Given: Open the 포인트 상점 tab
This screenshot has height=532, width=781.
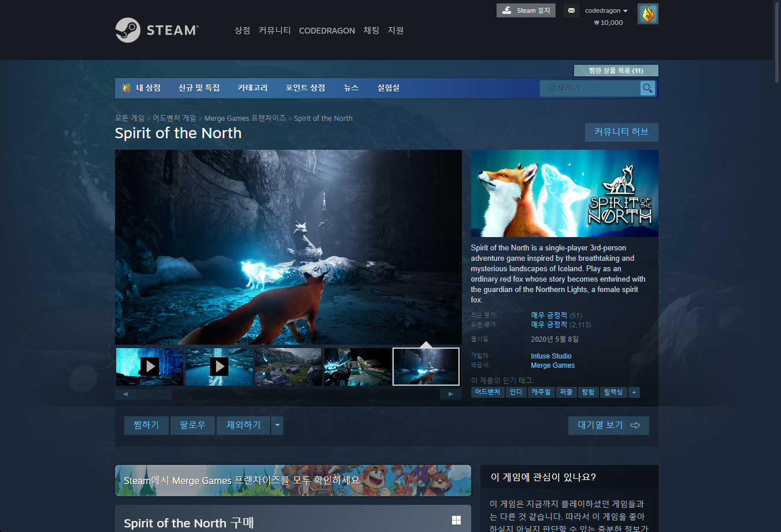Looking at the screenshot, I should click(305, 88).
